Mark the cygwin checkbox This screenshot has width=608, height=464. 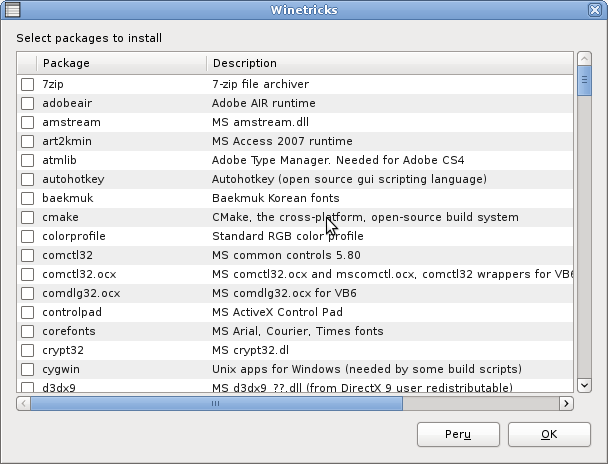(x=28, y=370)
